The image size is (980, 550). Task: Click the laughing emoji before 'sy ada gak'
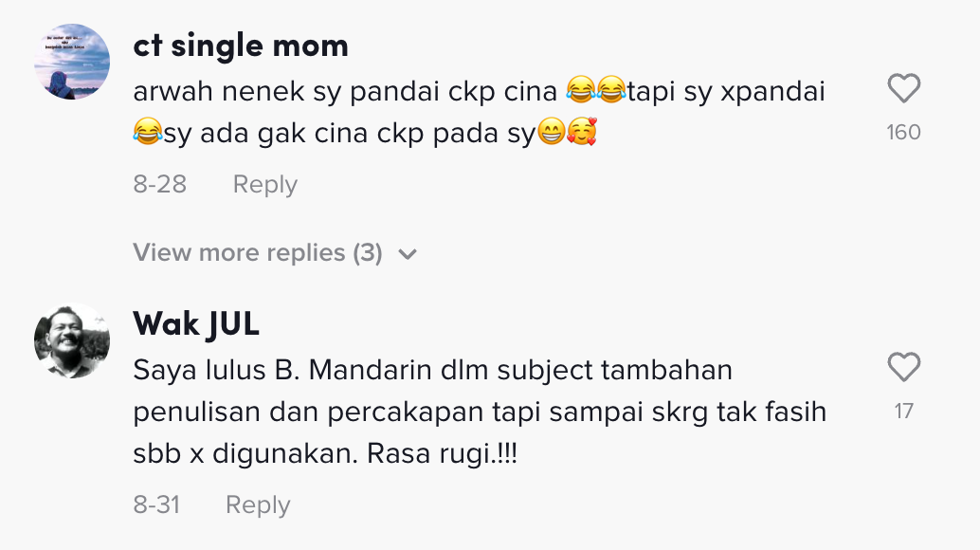tap(148, 135)
